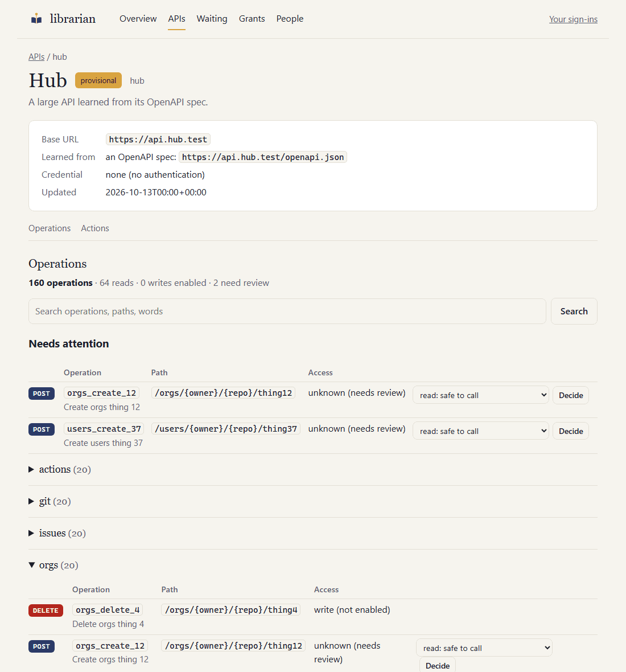Viewport: 626px width, 672px height.
Task: Click Decide for users_create_37
Action: click(x=571, y=431)
